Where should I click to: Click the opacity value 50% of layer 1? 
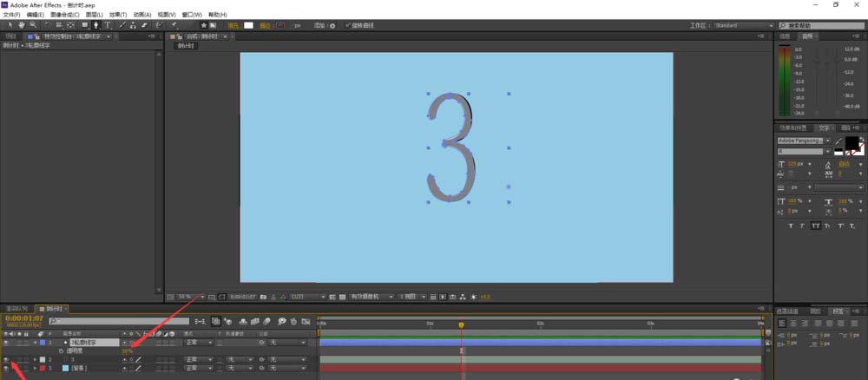pyautogui.click(x=127, y=351)
